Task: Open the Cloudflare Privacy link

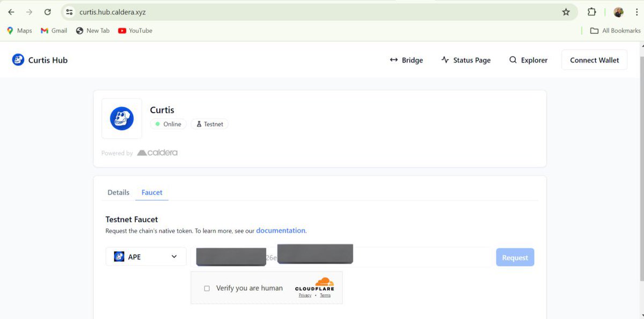Action: 305,295
